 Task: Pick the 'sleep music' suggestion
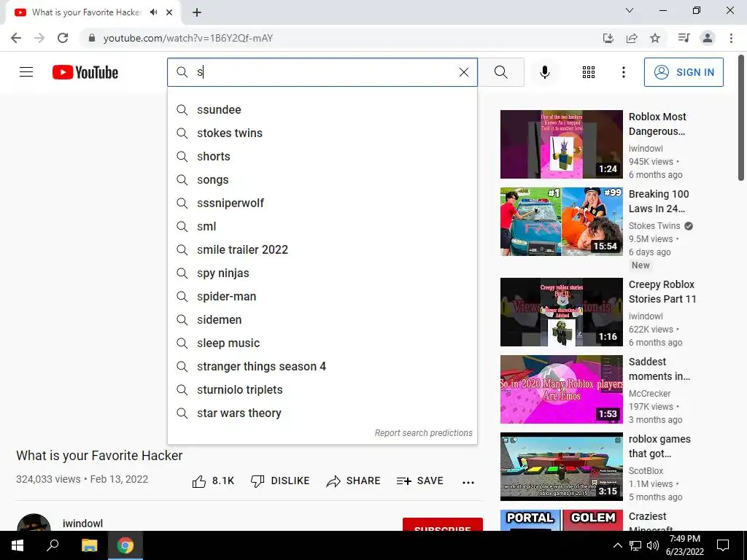pos(322,343)
